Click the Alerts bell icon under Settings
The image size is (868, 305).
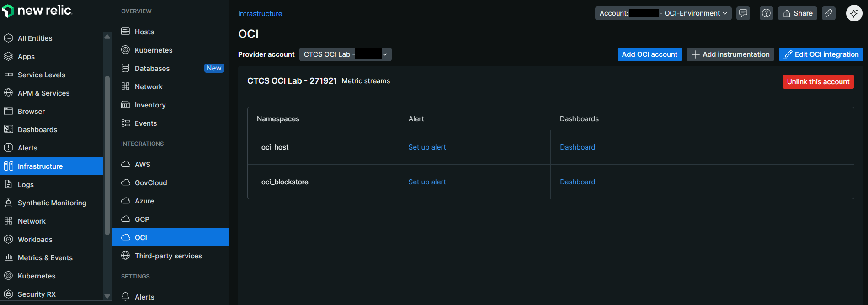point(125,297)
